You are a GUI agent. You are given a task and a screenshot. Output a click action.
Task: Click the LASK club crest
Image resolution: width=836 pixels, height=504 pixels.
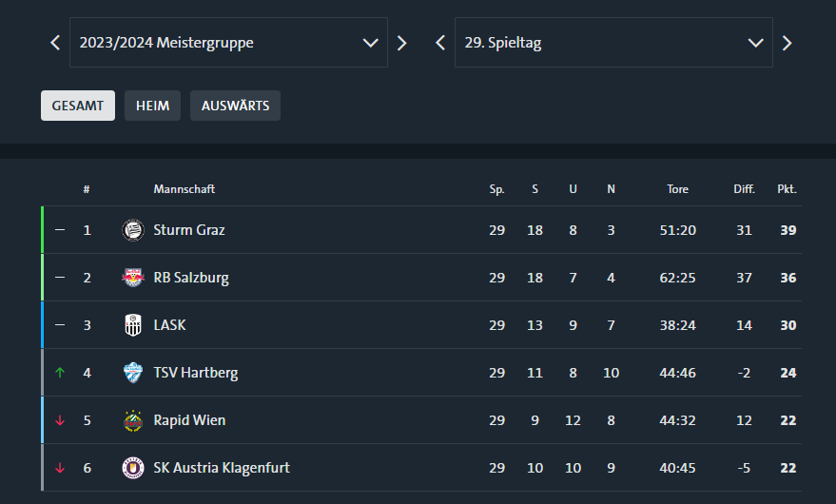(133, 325)
